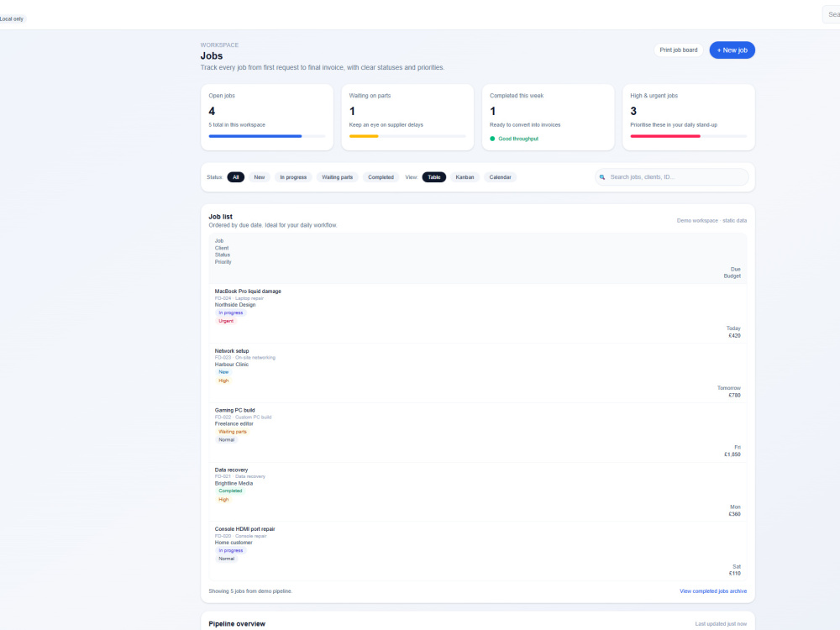Filter status by In progress
The height and width of the screenshot is (630, 840).
[293, 177]
